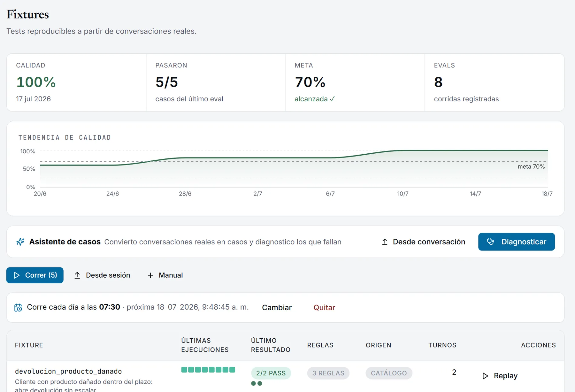Click the Fixtures page heading

[28, 14]
